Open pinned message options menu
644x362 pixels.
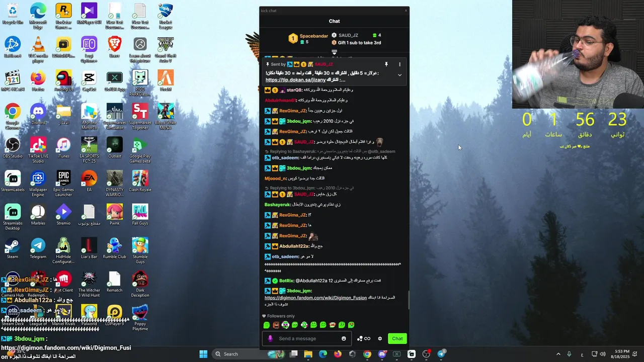click(399, 64)
